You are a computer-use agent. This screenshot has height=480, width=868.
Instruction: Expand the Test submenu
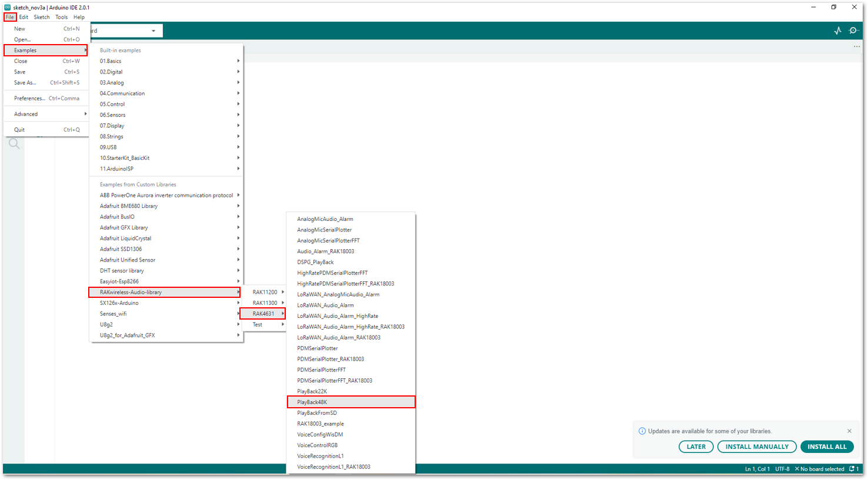[x=265, y=324]
